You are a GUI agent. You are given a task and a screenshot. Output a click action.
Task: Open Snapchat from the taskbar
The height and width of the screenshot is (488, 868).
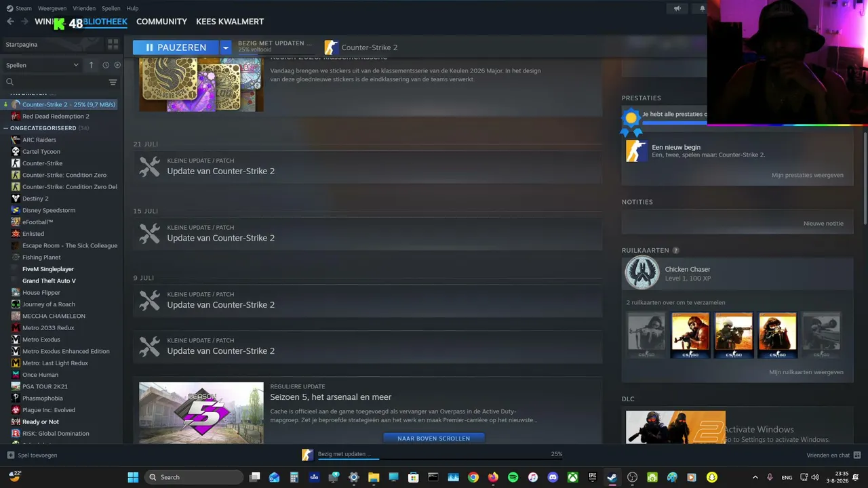coord(711,477)
